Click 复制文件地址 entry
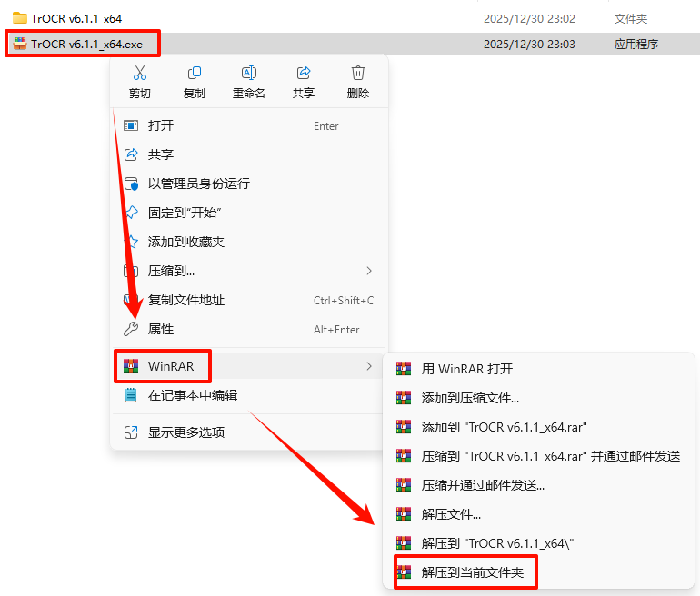 [249, 300]
